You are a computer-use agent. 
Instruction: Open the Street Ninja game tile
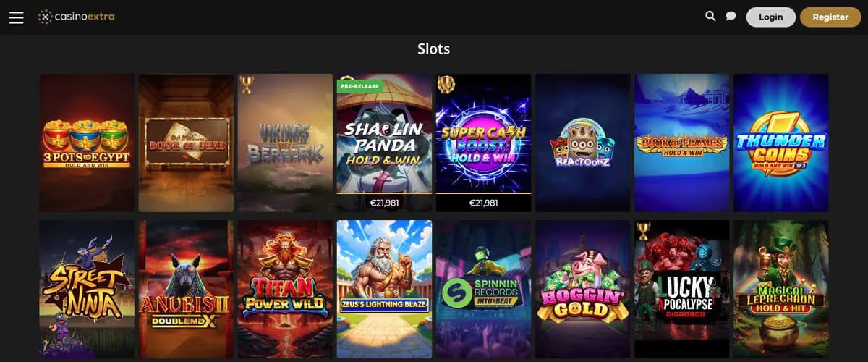(87, 290)
